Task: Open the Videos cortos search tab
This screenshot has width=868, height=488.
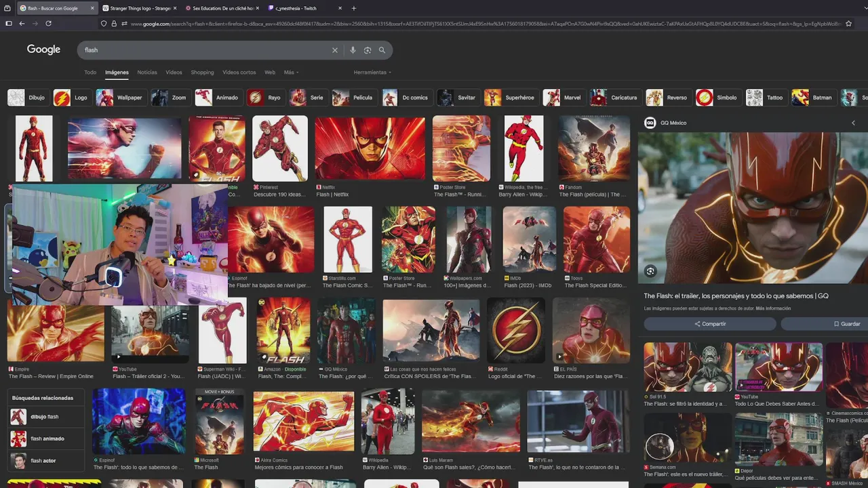Action: (x=239, y=73)
